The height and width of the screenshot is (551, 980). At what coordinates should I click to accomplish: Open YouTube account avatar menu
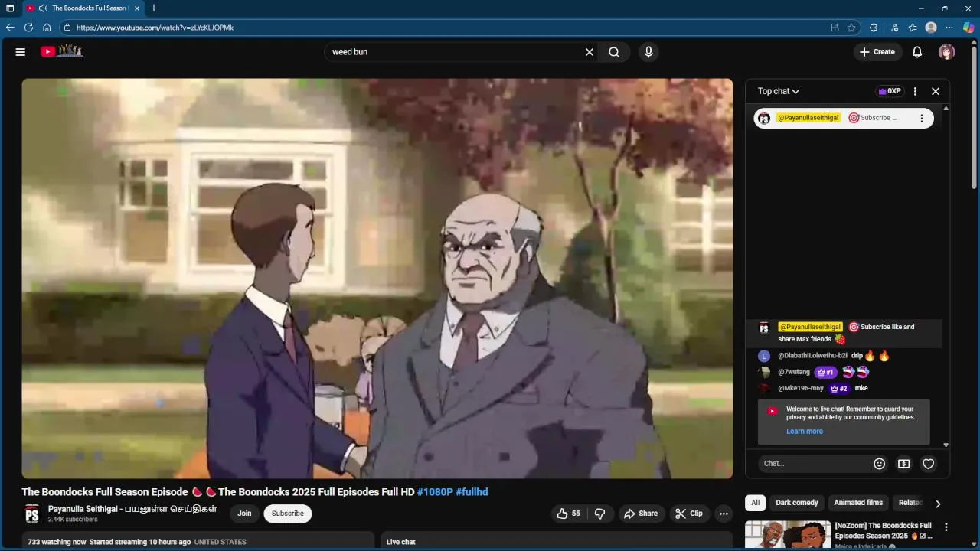pos(947,52)
